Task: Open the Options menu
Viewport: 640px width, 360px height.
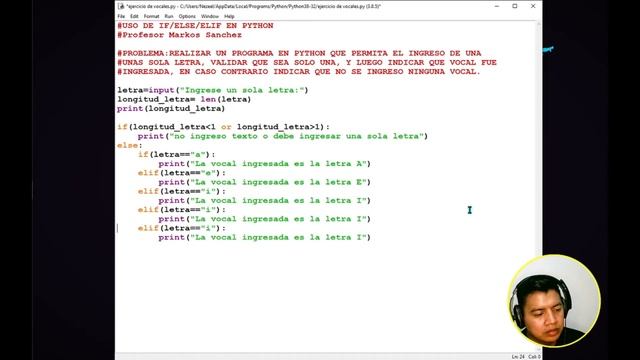Action: (x=187, y=16)
